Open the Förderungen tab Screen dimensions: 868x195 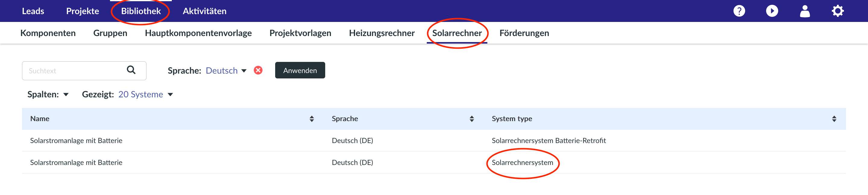(x=524, y=33)
